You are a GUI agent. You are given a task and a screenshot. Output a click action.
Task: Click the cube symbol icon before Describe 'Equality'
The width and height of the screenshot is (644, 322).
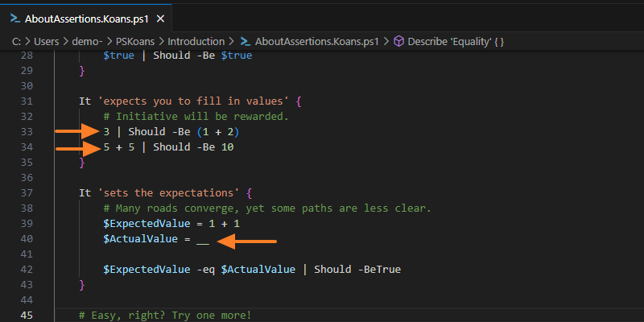point(398,41)
